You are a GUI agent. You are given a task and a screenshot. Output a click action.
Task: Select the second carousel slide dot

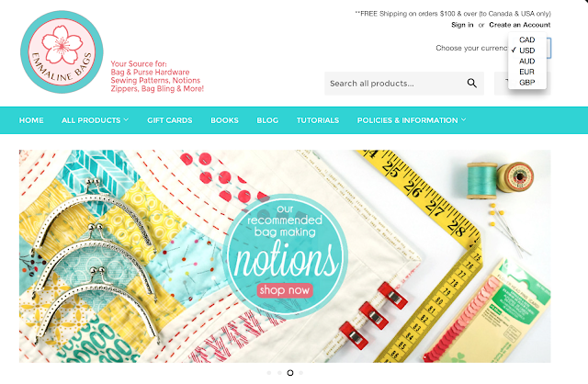coord(279,373)
